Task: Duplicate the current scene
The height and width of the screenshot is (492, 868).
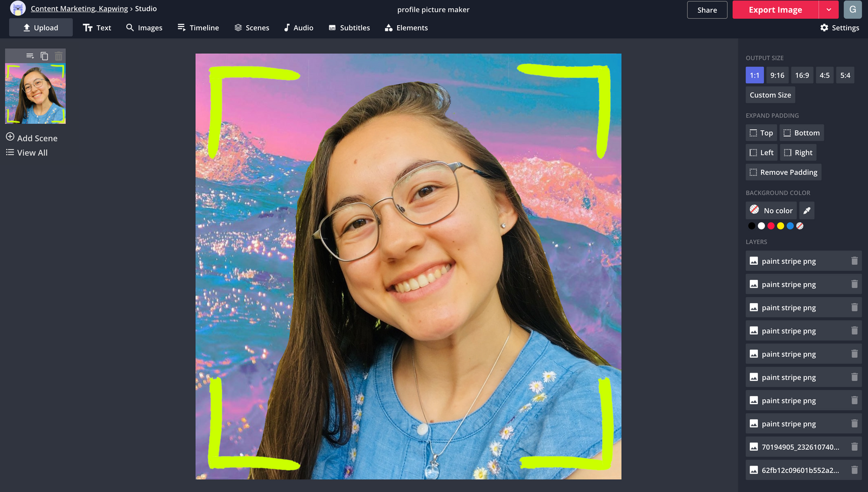Action: (x=44, y=55)
